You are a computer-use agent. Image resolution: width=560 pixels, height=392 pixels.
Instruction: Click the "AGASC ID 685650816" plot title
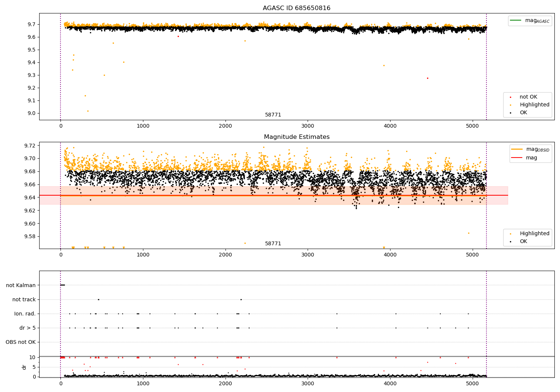click(296, 8)
